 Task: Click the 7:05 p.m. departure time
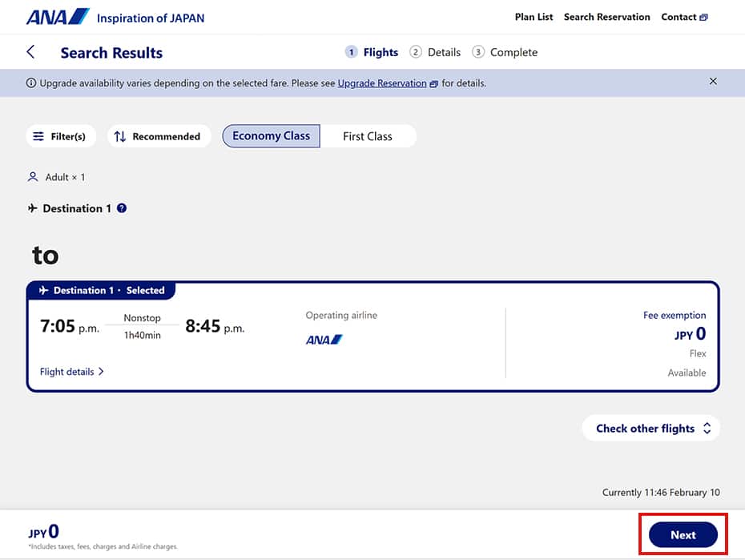click(70, 326)
